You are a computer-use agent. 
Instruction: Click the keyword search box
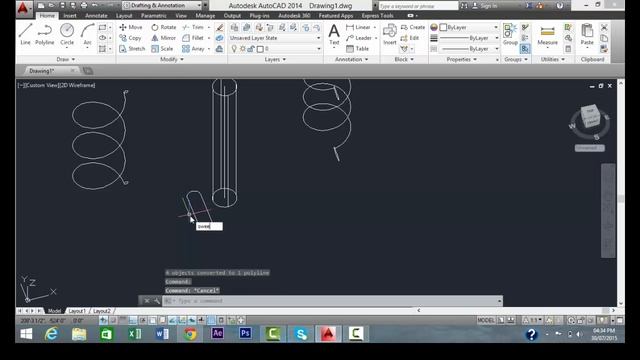pyautogui.click(x=418, y=6)
